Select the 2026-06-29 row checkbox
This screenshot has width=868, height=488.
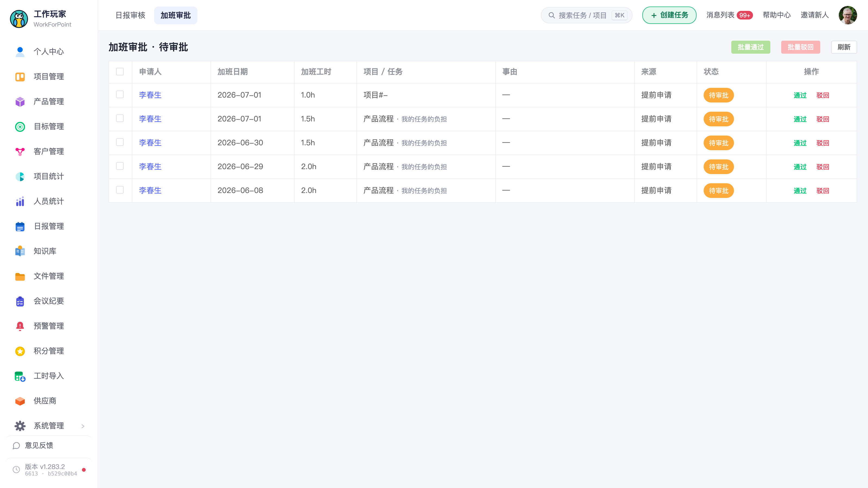(120, 166)
